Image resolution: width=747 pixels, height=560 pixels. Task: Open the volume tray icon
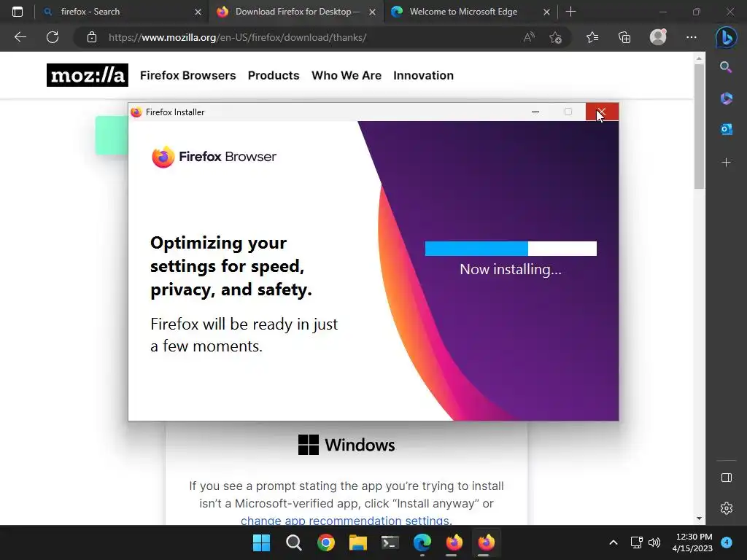654,542
